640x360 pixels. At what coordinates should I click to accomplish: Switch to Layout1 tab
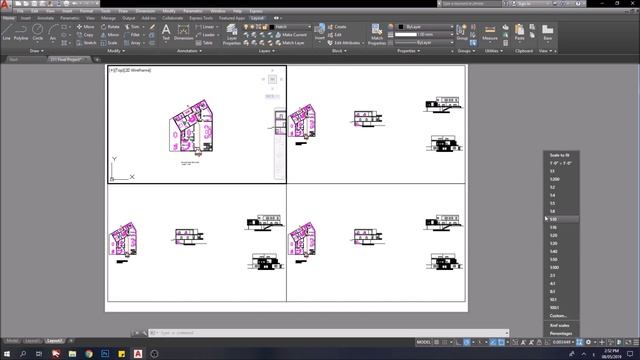tap(32, 341)
